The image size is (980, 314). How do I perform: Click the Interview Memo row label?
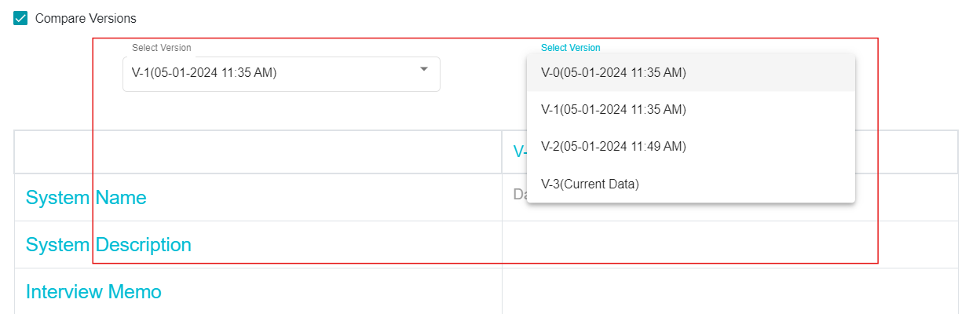(93, 292)
